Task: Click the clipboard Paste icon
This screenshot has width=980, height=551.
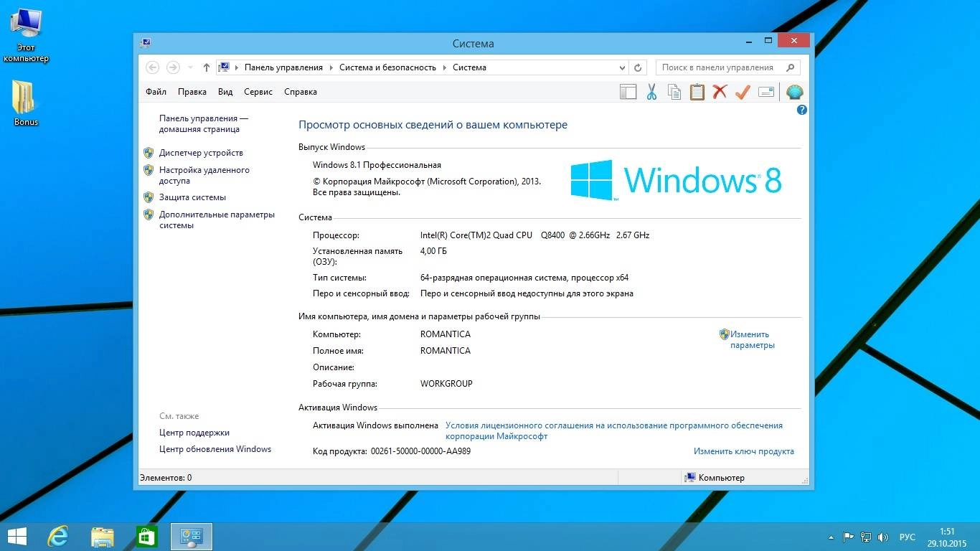Action: pos(697,92)
